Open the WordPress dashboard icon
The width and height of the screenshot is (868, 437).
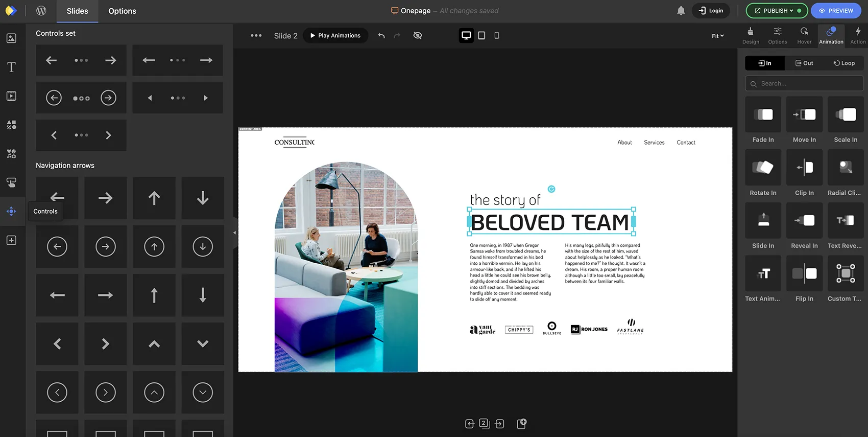click(41, 11)
